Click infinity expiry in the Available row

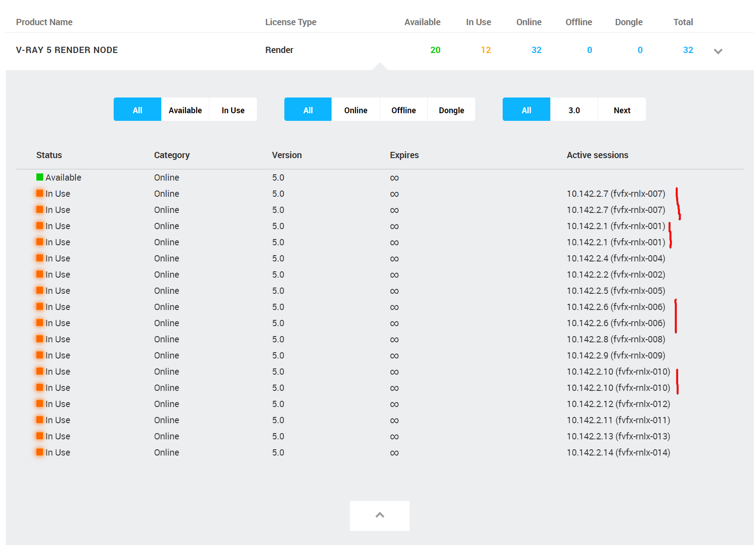point(394,178)
